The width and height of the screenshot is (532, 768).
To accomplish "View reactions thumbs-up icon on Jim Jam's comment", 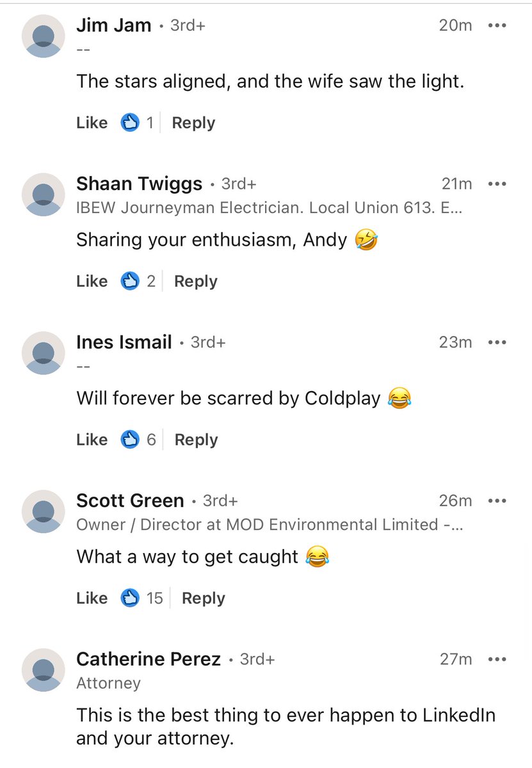I will [x=130, y=123].
